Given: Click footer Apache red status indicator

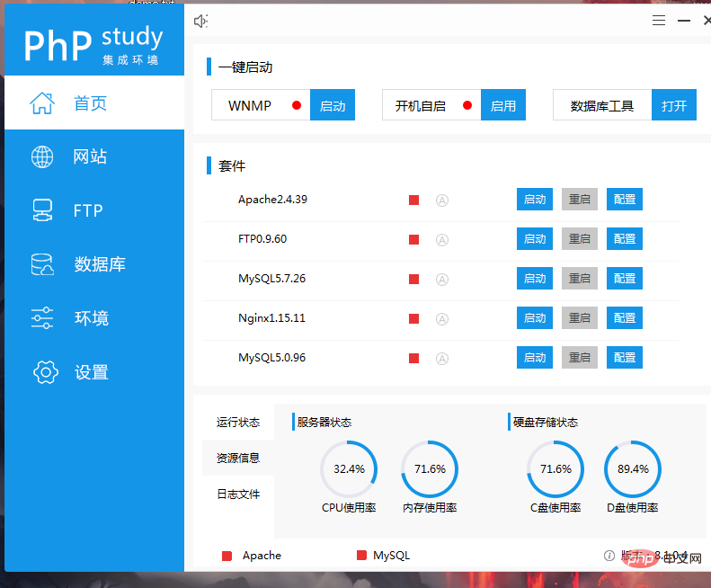Looking at the screenshot, I should [x=227, y=556].
